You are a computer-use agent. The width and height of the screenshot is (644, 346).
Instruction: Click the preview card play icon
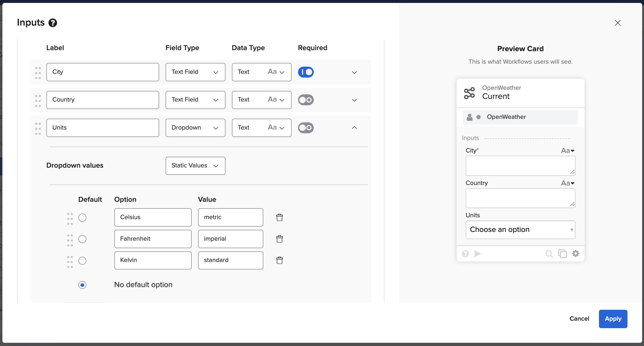coord(477,254)
